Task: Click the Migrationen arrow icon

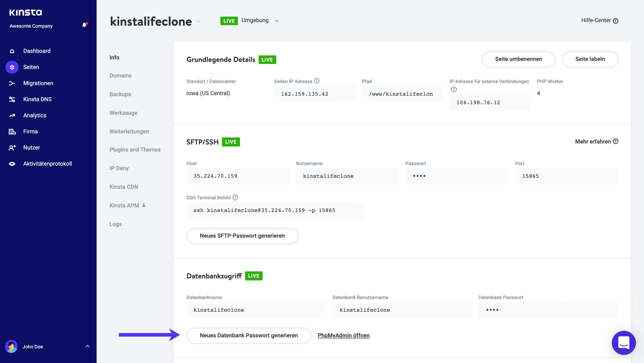Action: point(12,83)
